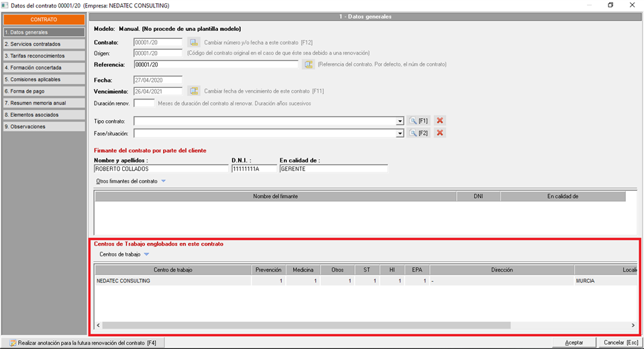Click the change contract number icon [F12]
Screen dimensions: 644x349
tap(194, 42)
